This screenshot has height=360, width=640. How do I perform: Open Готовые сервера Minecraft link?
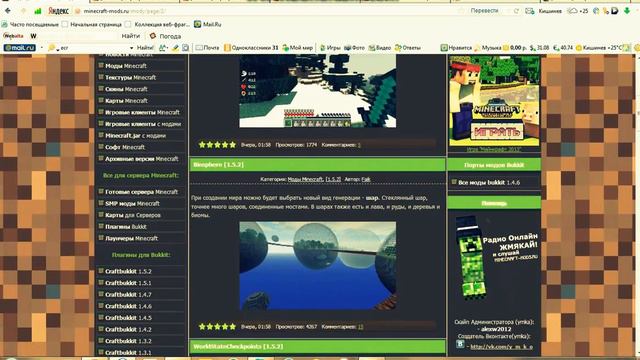(141, 192)
